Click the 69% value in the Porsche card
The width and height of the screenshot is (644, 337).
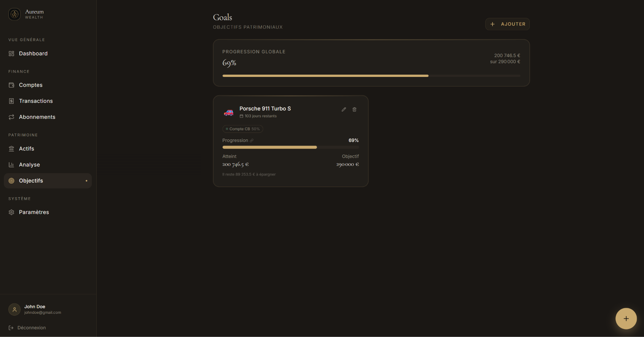pyautogui.click(x=354, y=141)
